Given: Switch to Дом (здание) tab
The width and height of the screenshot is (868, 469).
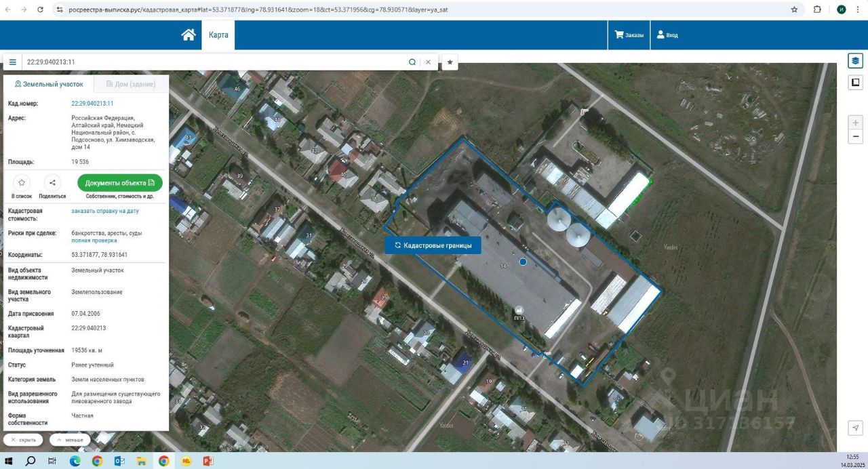Looking at the screenshot, I should [131, 84].
